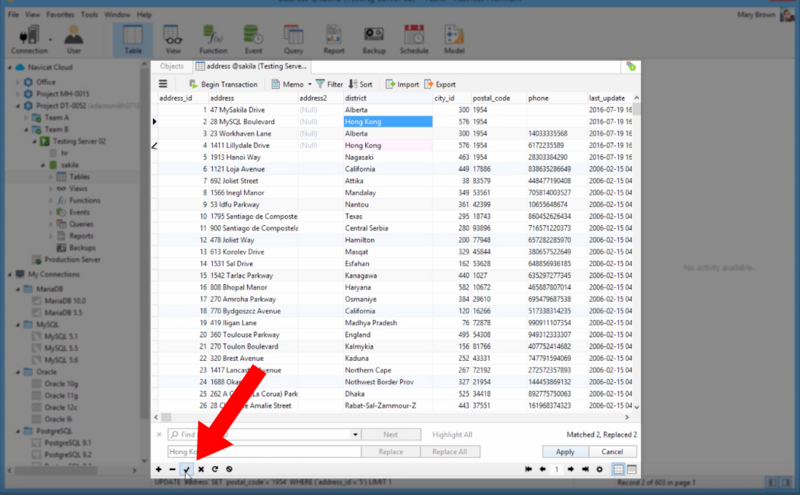Open the page settings gear icon
Viewport: 800px width, 495px height.
point(599,469)
